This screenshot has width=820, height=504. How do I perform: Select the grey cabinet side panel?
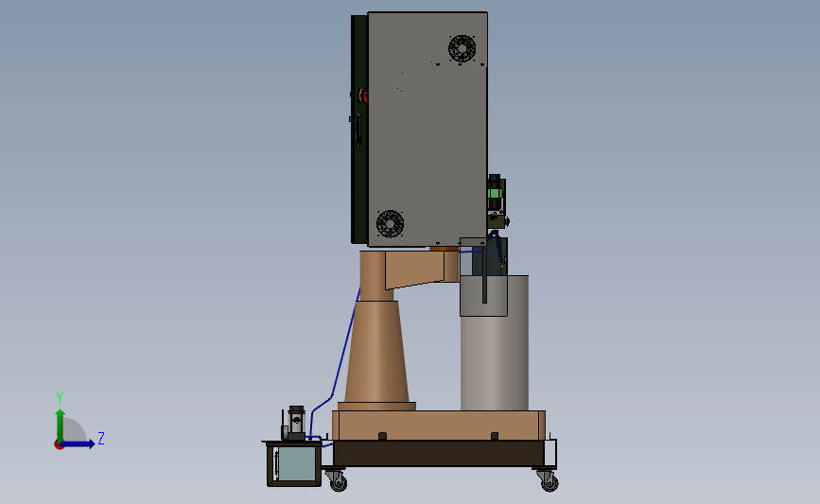[427, 130]
